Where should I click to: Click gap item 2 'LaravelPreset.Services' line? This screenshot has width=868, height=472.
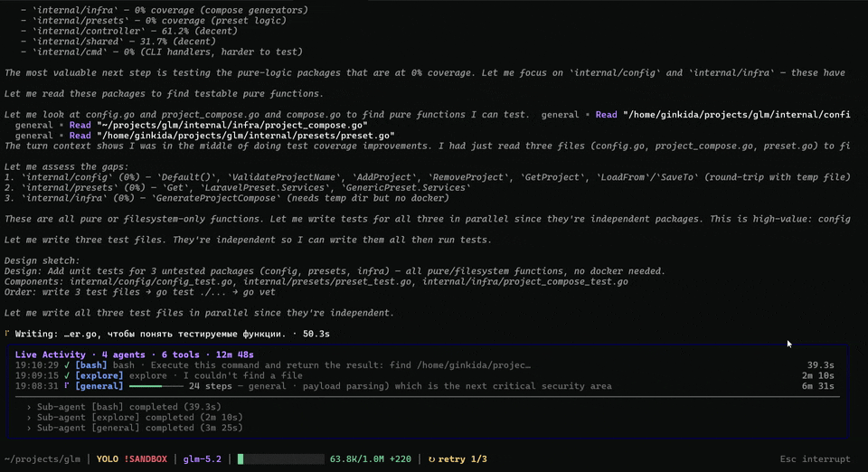click(238, 187)
